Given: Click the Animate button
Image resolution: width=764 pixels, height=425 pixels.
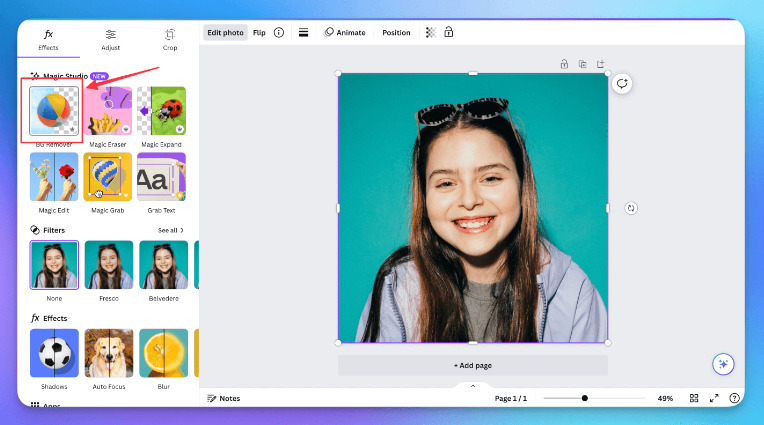Looking at the screenshot, I should pyautogui.click(x=345, y=32).
